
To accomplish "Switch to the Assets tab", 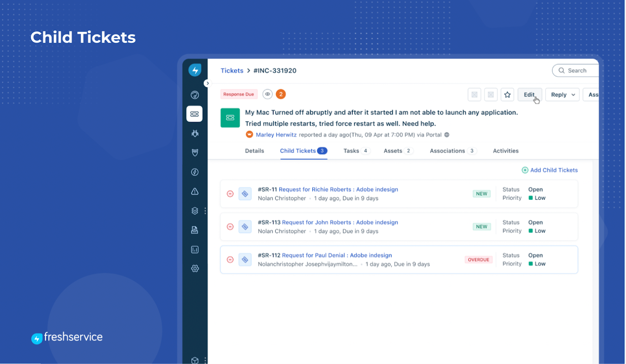I will [398, 151].
